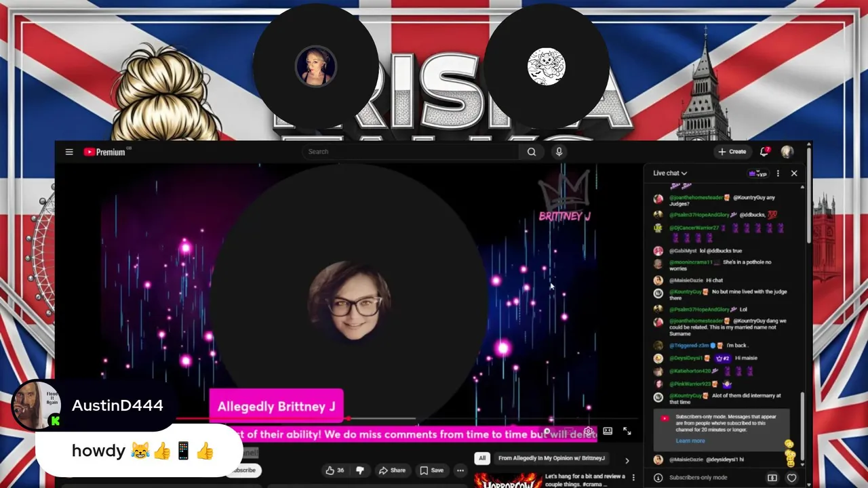Open the Super Chat dollar icon
This screenshot has height=488, width=868.
click(772, 478)
